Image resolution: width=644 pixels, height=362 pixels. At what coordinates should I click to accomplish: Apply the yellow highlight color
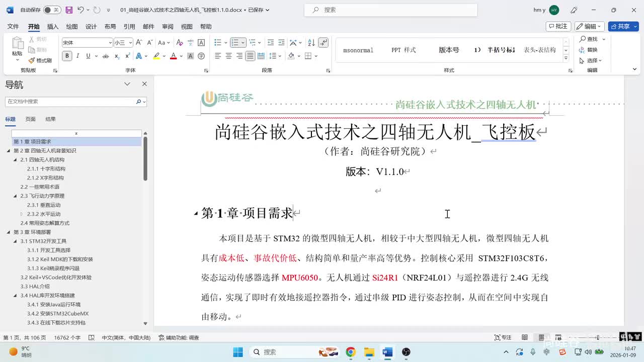point(156,56)
